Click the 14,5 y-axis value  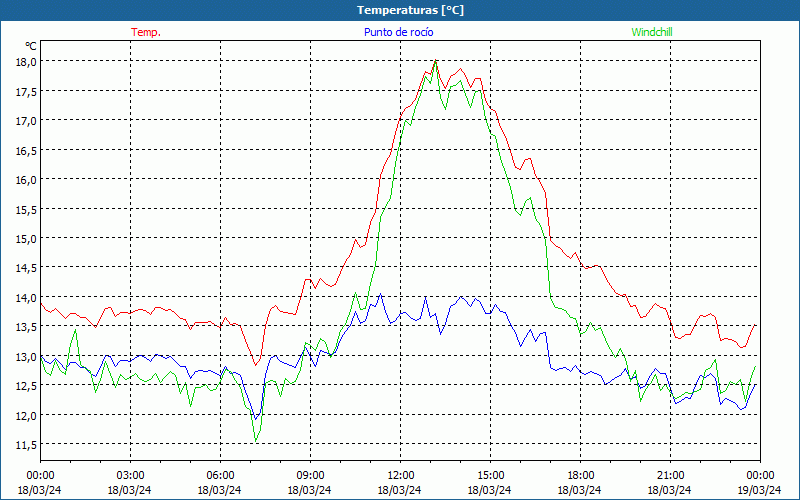(x=27, y=268)
